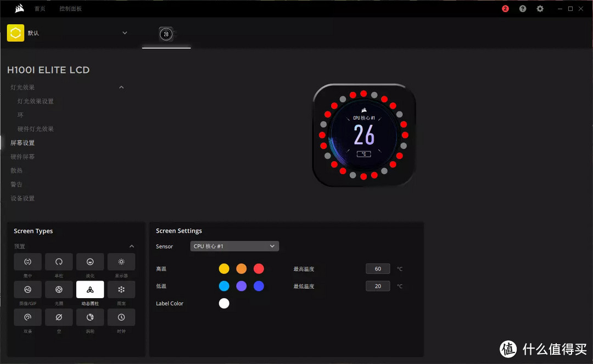The height and width of the screenshot is (364, 593).
Task: Click the 低温 label text
Action: coord(161,286)
